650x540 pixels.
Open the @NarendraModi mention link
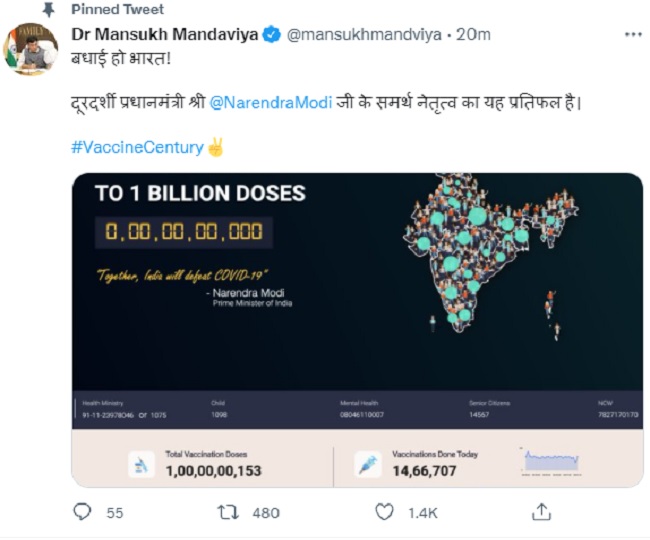(271, 102)
